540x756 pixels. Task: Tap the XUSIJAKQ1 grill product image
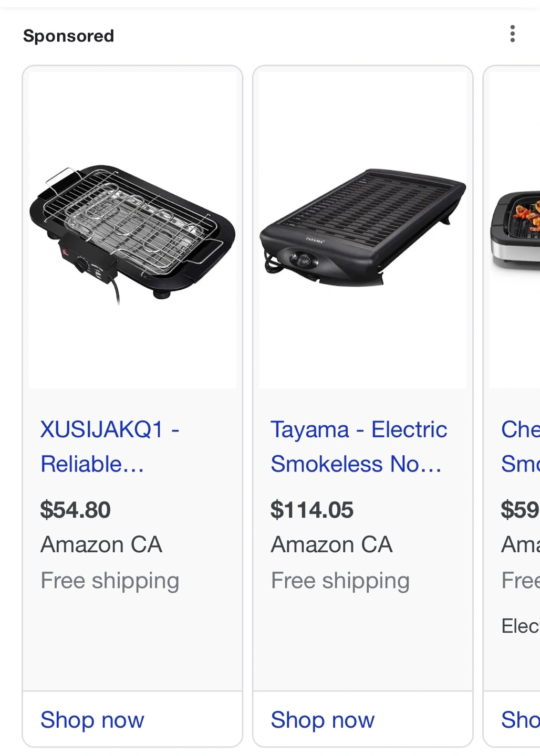[x=132, y=230]
